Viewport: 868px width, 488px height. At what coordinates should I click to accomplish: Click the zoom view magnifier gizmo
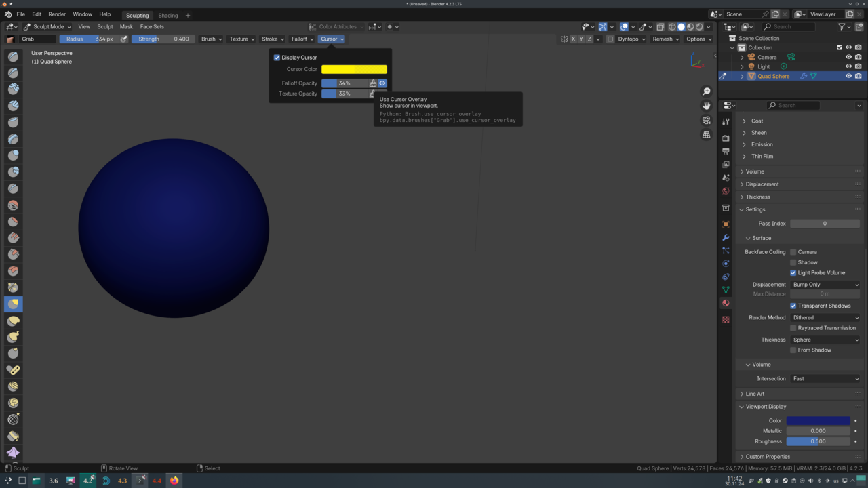[x=706, y=91]
